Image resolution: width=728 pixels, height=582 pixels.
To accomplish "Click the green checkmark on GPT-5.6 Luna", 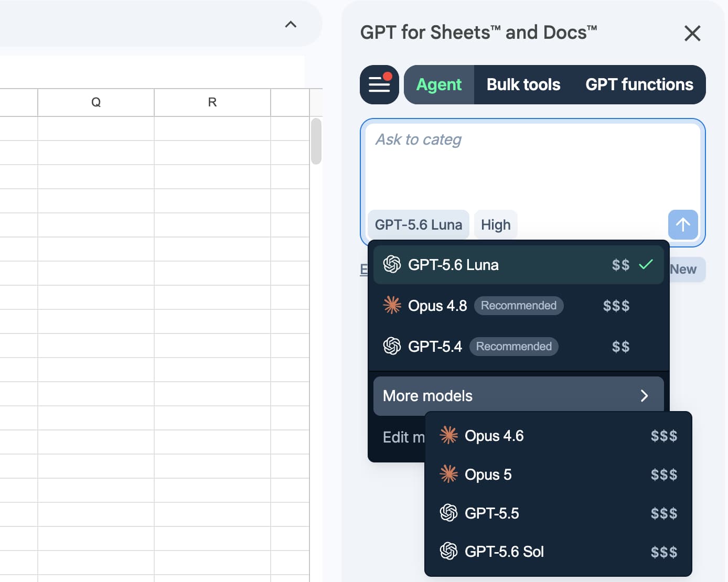I will (x=646, y=264).
